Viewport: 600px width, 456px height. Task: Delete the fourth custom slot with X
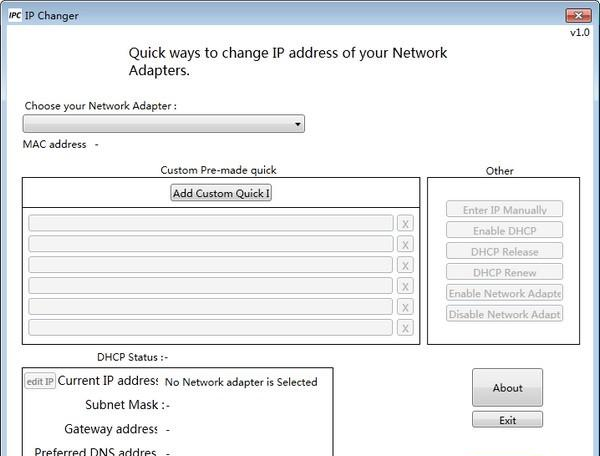pos(405,286)
